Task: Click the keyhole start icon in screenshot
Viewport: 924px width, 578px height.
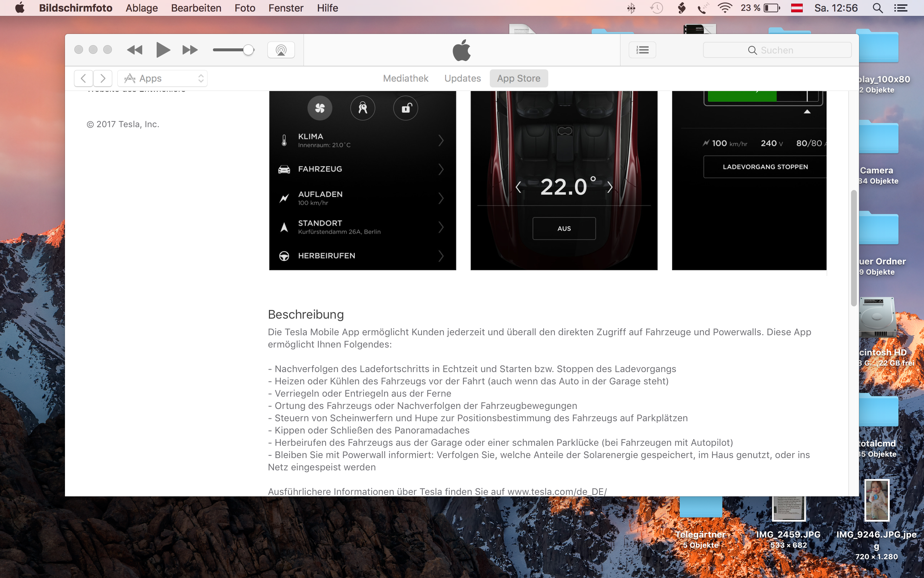Action: [363, 108]
